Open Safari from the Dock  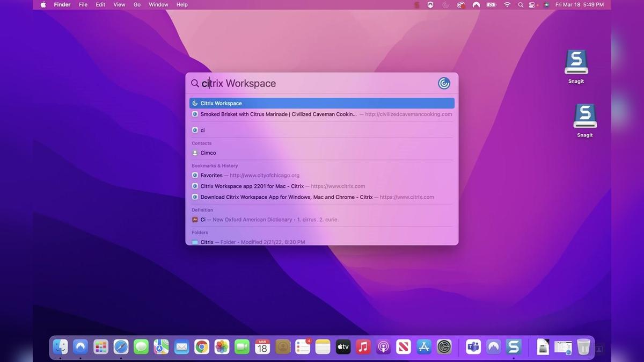click(121, 347)
